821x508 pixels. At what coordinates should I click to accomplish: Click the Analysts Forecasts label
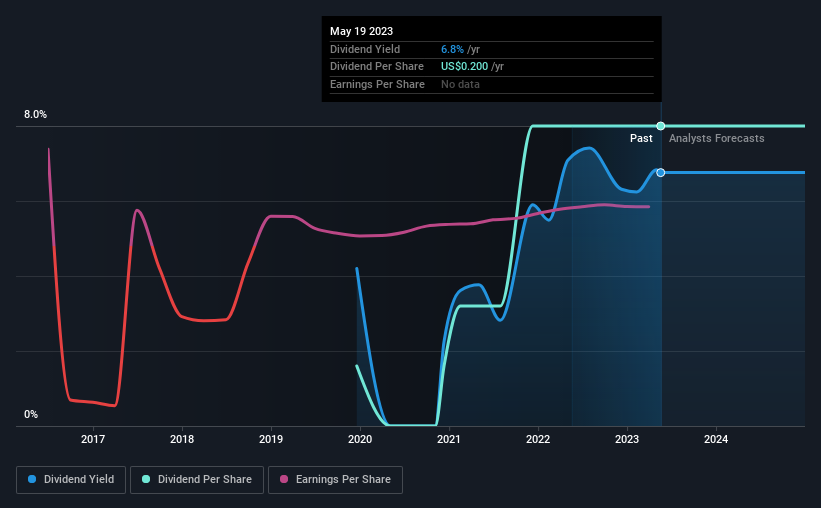pyautogui.click(x=716, y=138)
